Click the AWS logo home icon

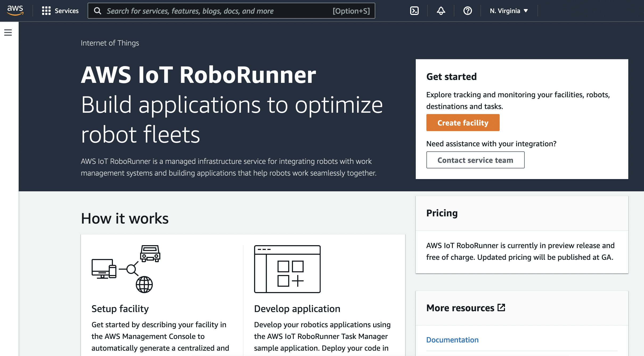coord(15,11)
